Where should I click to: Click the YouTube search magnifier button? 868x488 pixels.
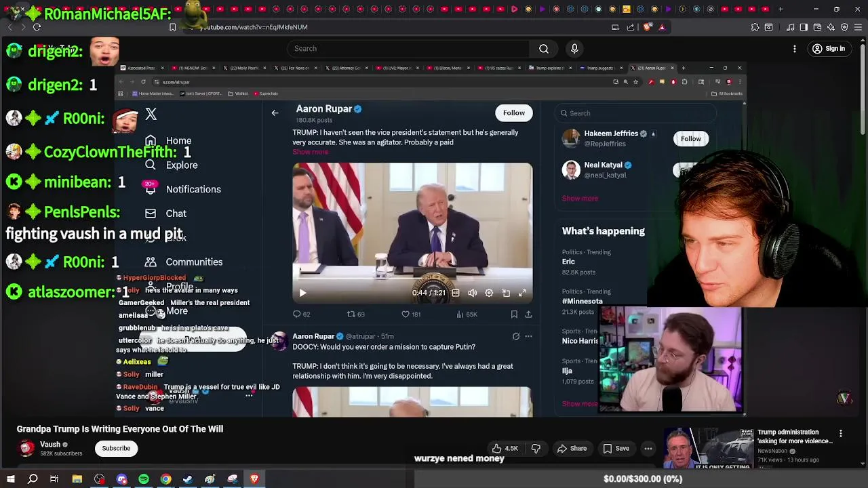[543, 49]
